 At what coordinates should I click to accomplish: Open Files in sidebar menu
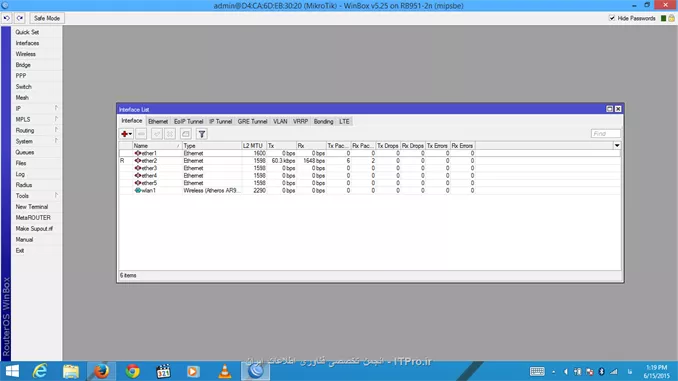[21, 163]
